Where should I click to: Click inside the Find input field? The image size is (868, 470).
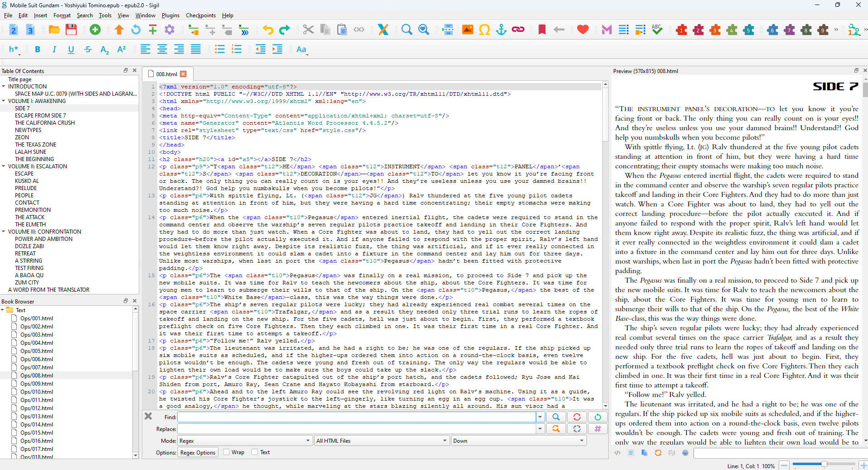tap(356, 417)
